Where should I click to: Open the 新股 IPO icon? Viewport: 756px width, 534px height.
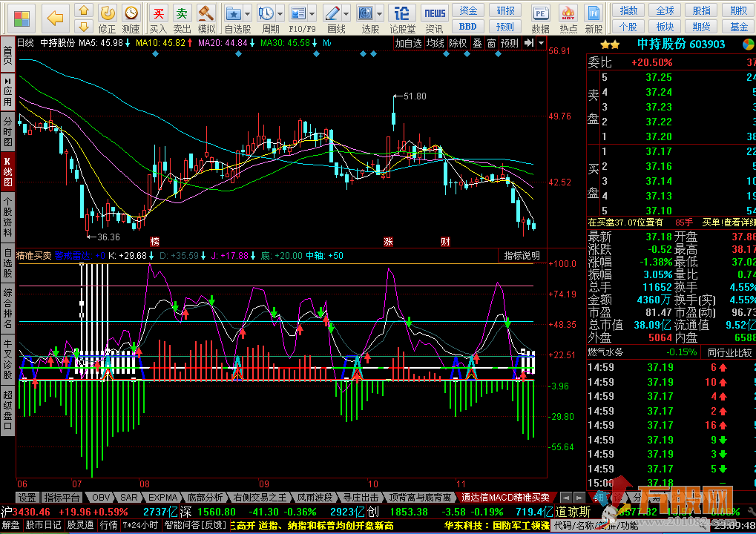[x=594, y=13]
